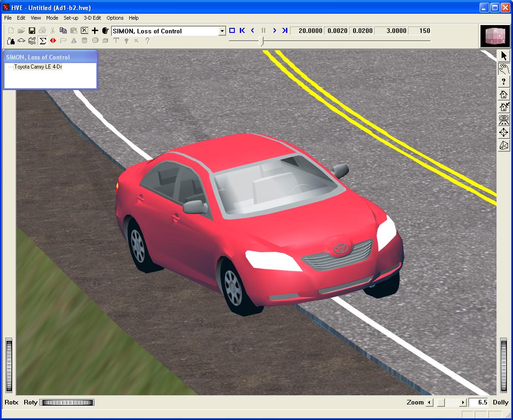Image resolution: width=513 pixels, height=420 pixels.
Task: Toggle the red diamond playback mode icon
Action: pos(53,41)
